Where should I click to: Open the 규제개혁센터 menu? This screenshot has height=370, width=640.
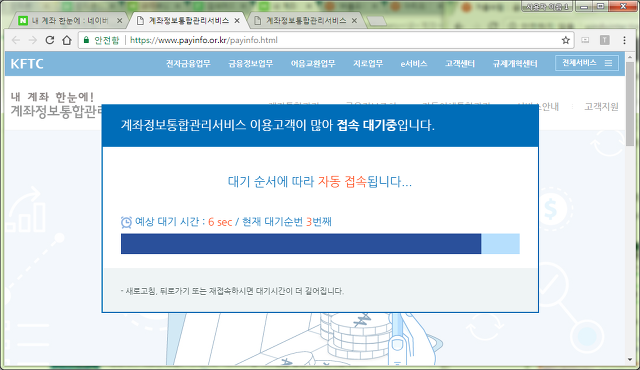click(515, 64)
